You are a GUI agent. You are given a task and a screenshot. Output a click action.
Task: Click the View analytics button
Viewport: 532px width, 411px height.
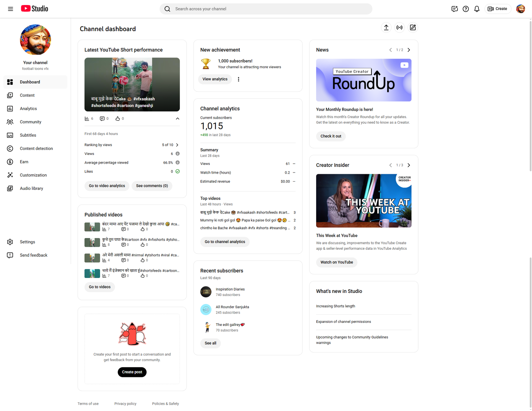click(215, 79)
